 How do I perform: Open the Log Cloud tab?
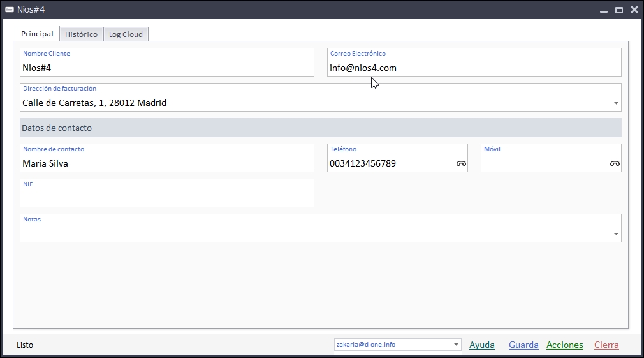pyautogui.click(x=126, y=34)
